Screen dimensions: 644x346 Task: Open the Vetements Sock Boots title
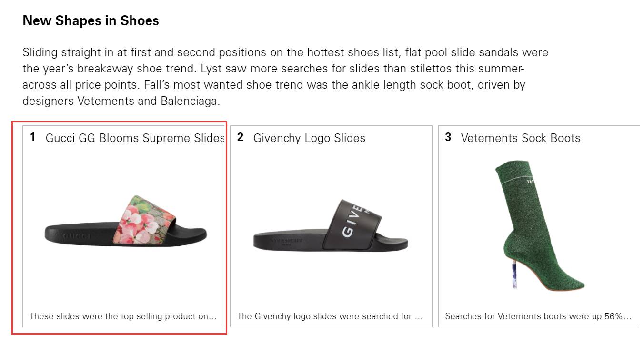click(521, 138)
